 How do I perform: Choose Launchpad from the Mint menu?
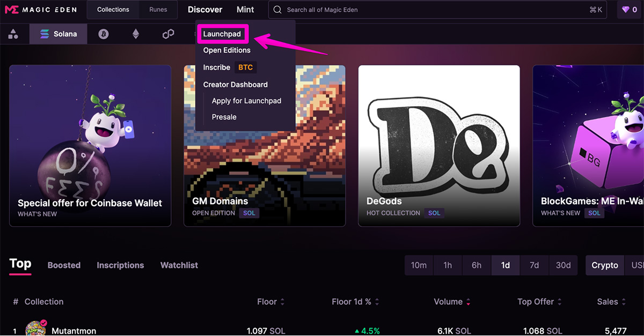pos(222,34)
